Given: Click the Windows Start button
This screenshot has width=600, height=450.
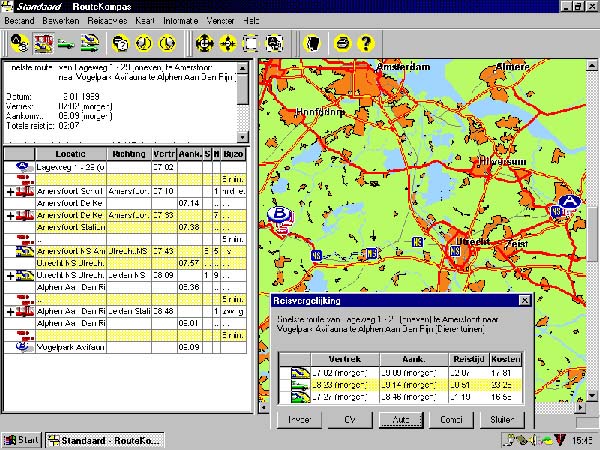Looking at the screenshot, I should coord(21,441).
